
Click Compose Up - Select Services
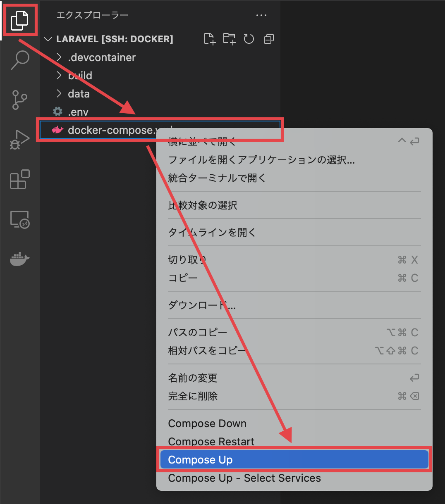click(244, 478)
